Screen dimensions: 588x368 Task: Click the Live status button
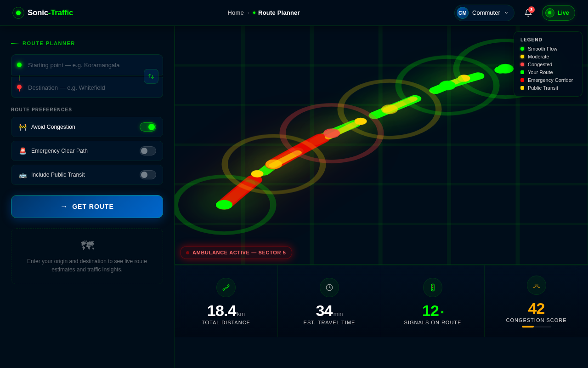pyautogui.click(x=558, y=13)
